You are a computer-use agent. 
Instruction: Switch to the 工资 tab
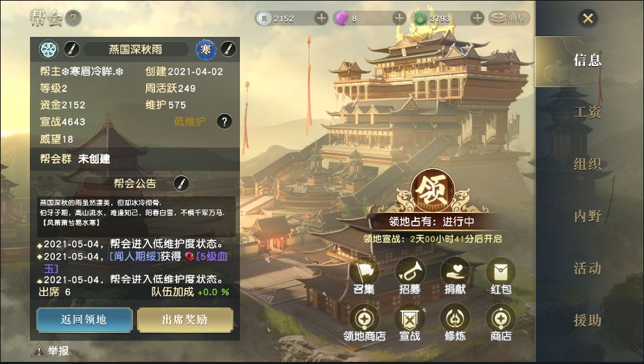tap(588, 112)
